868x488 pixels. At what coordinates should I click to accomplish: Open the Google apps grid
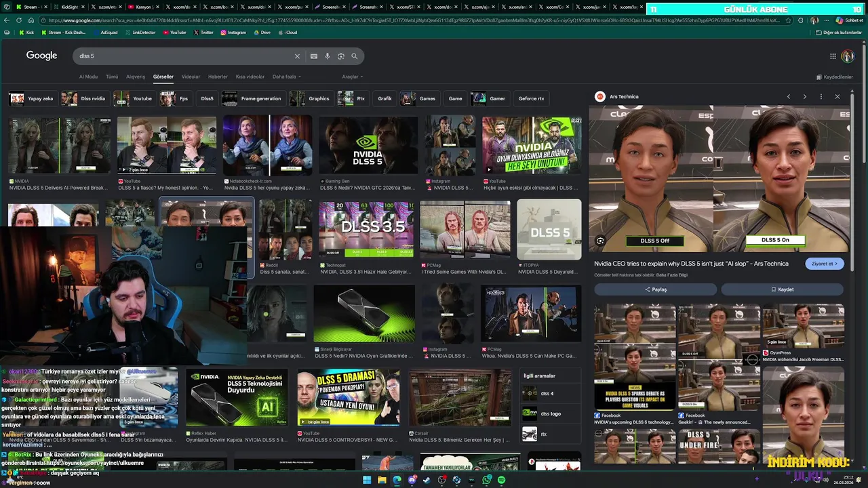[833, 56]
